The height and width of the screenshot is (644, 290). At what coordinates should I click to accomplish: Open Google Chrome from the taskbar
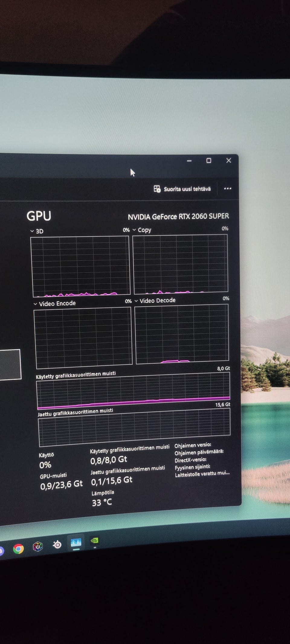(x=18, y=548)
